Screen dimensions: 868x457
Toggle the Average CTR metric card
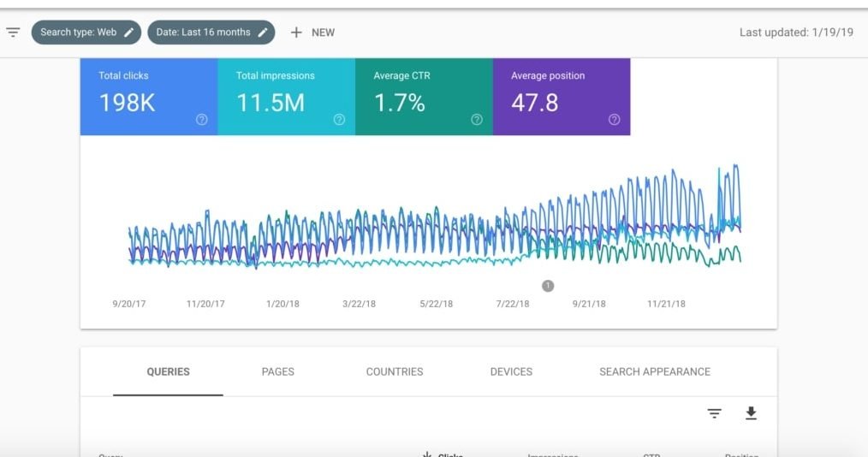coord(424,97)
